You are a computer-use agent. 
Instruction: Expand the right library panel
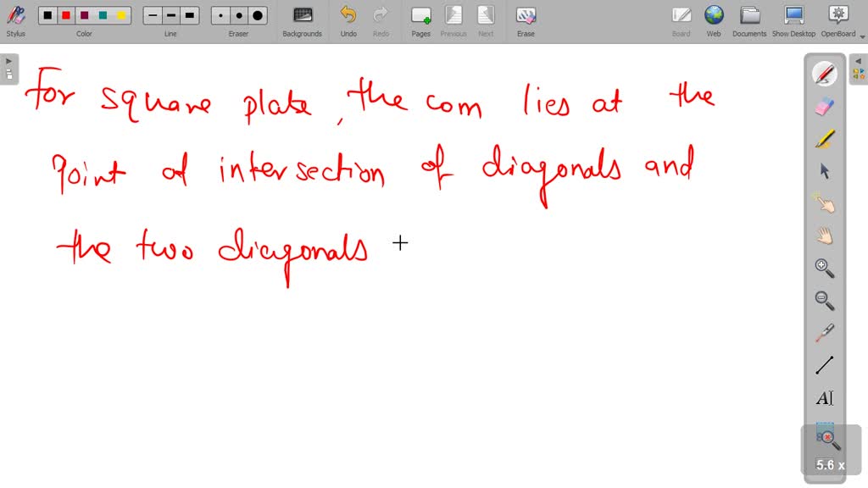858,69
